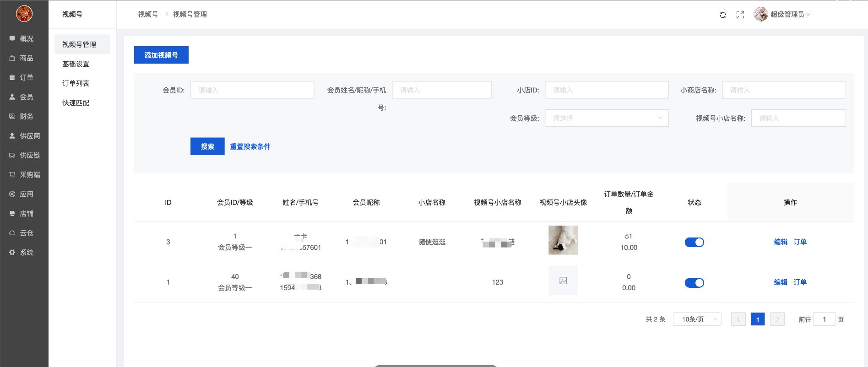Toggle fullscreen mode icon
868x367 pixels.
click(740, 15)
